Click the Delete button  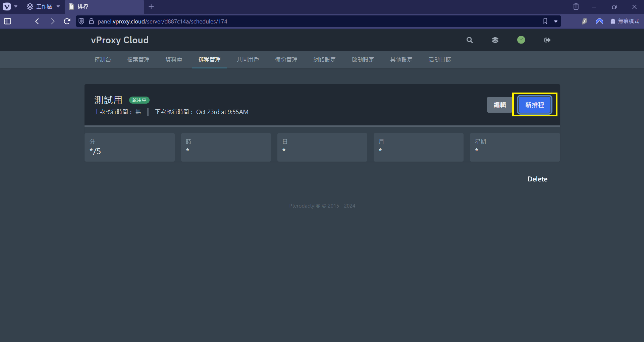point(537,179)
